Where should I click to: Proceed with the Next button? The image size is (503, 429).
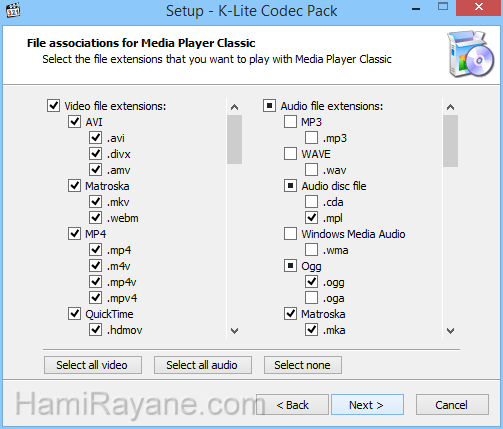click(367, 405)
